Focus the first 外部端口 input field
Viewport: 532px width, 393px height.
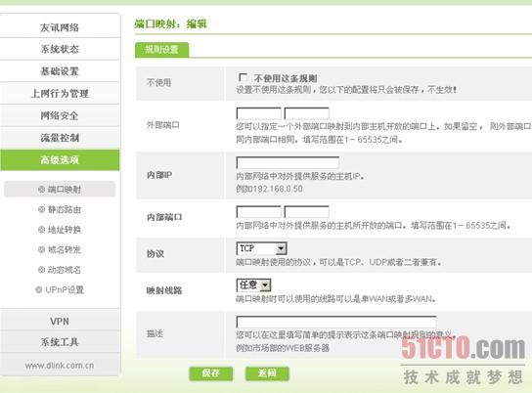point(259,113)
